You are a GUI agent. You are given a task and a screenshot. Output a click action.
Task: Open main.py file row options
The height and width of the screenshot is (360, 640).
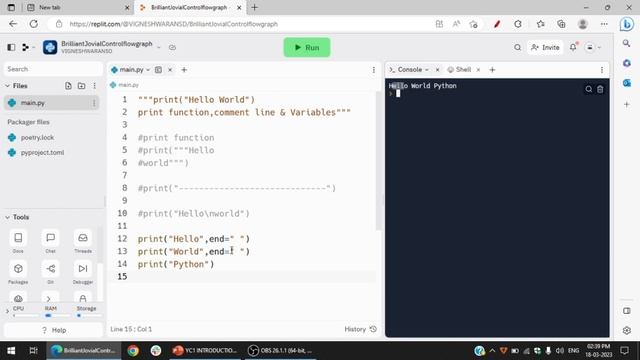[x=94, y=103]
